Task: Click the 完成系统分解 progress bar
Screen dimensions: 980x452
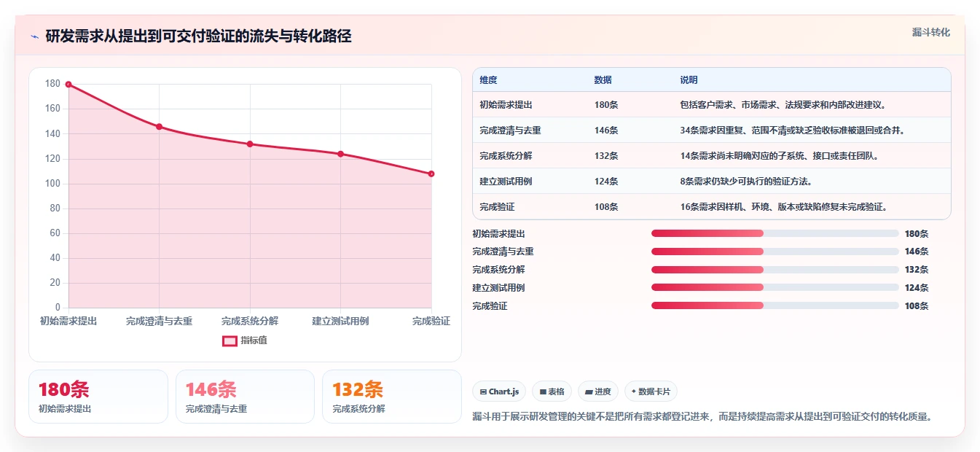Action: point(775,270)
